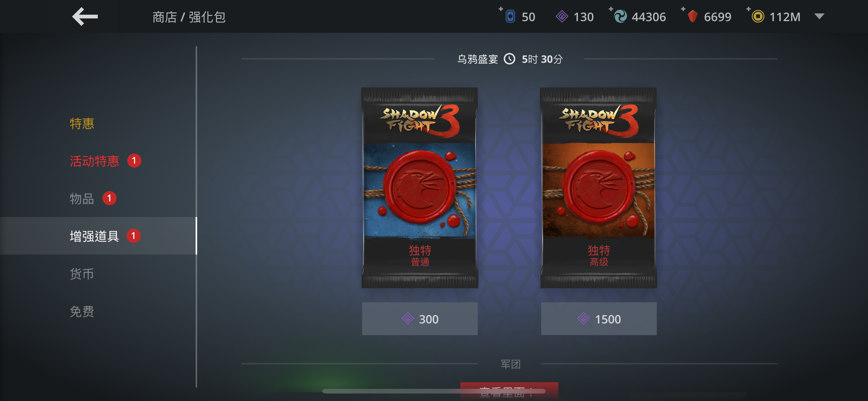Viewport: 868px width, 401px height.
Task: Open the 活动特惠 tab
Action: point(94,161)
